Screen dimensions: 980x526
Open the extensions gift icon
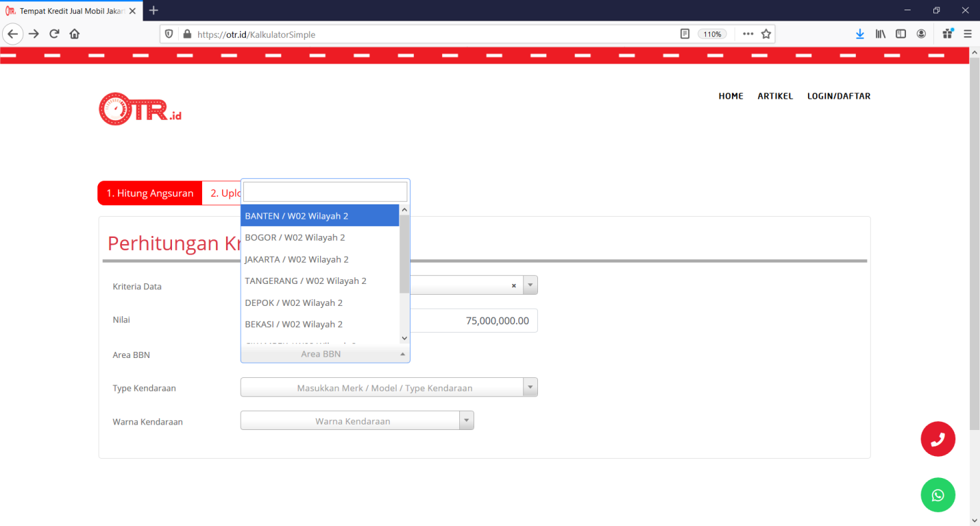point(948,34)
